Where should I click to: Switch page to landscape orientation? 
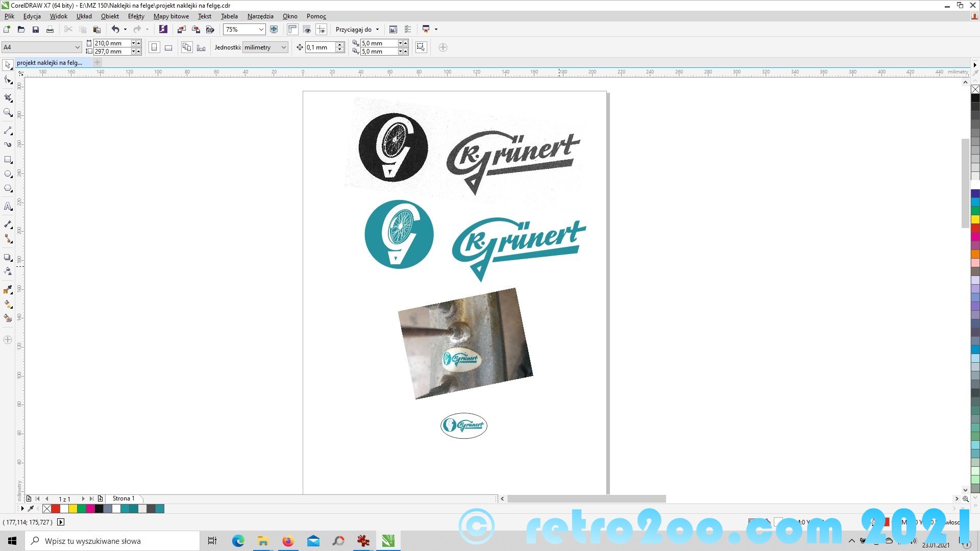click(x=168, y=47)
